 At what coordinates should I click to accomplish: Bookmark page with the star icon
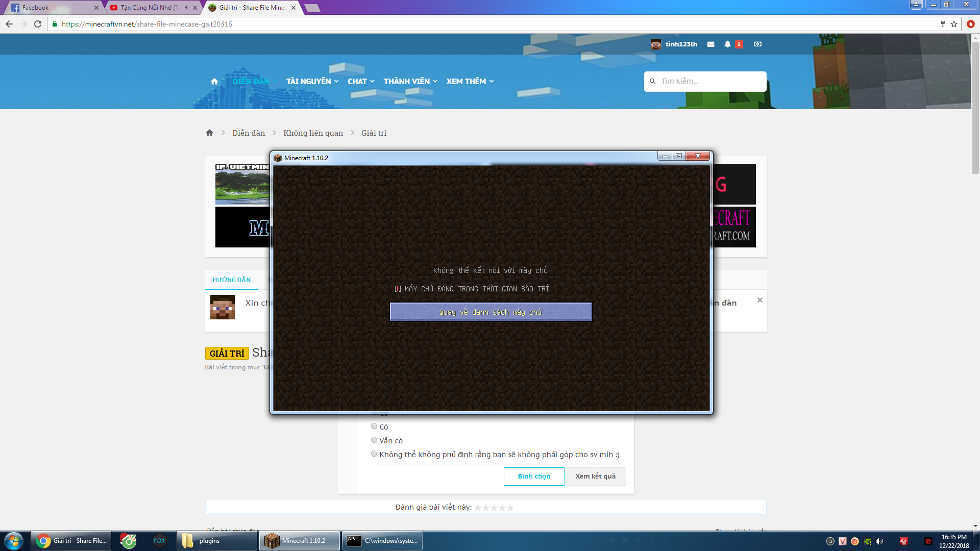coord(954,24)
